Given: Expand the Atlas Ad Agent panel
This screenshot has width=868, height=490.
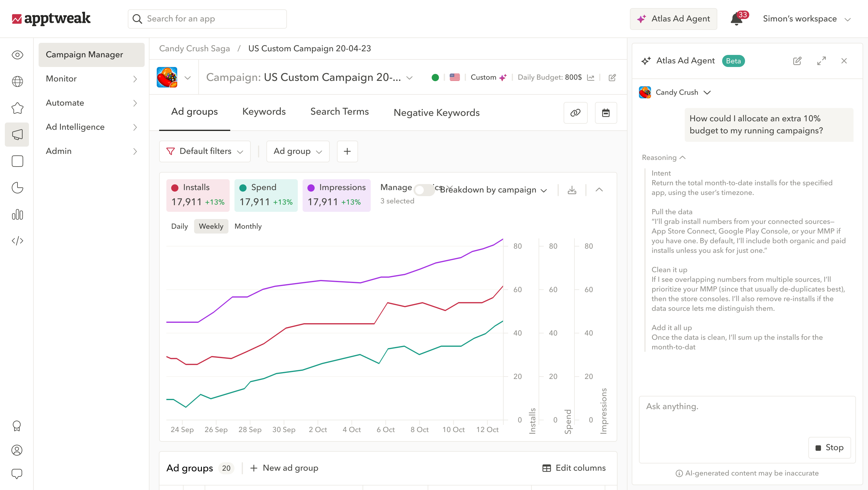Looking at the screenshot, I should (821, 61).
